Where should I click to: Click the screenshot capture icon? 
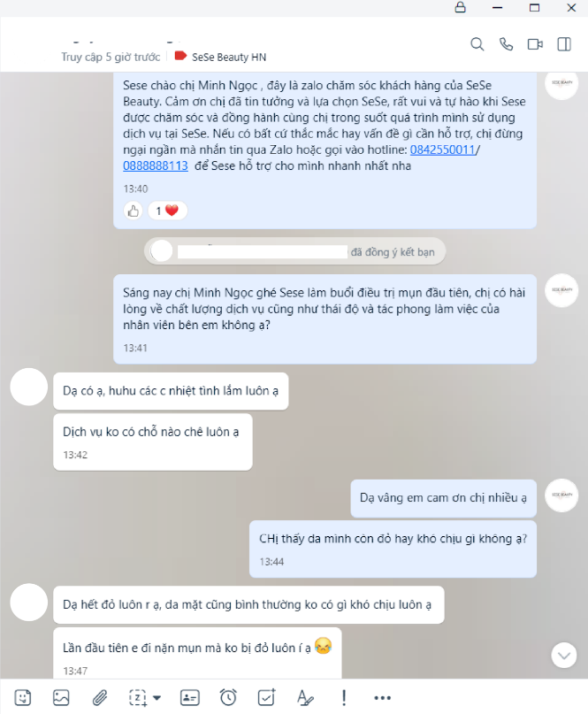(138, 697)
